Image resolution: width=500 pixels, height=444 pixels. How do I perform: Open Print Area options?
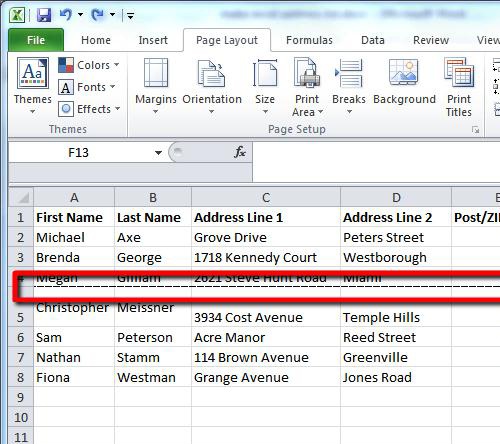(307, 87)
